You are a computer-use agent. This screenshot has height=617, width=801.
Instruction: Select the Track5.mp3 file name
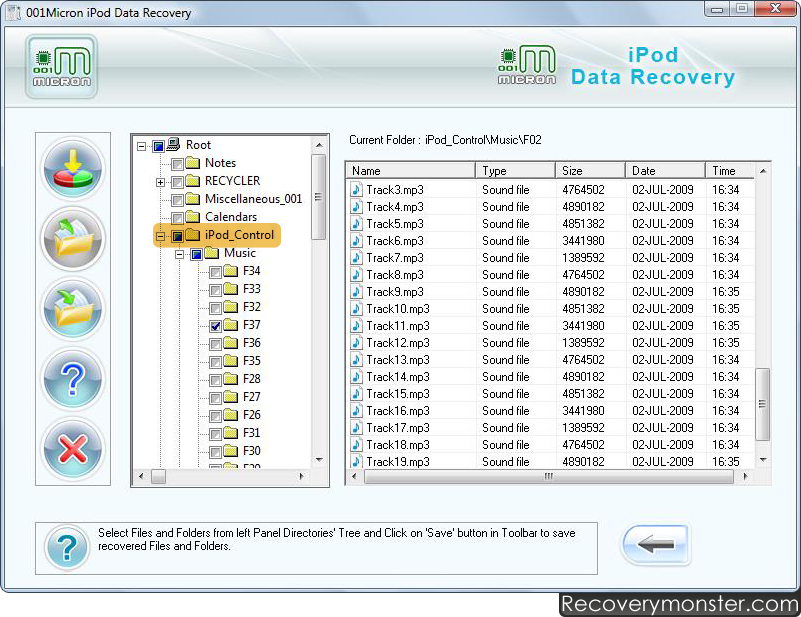[395, 224]
